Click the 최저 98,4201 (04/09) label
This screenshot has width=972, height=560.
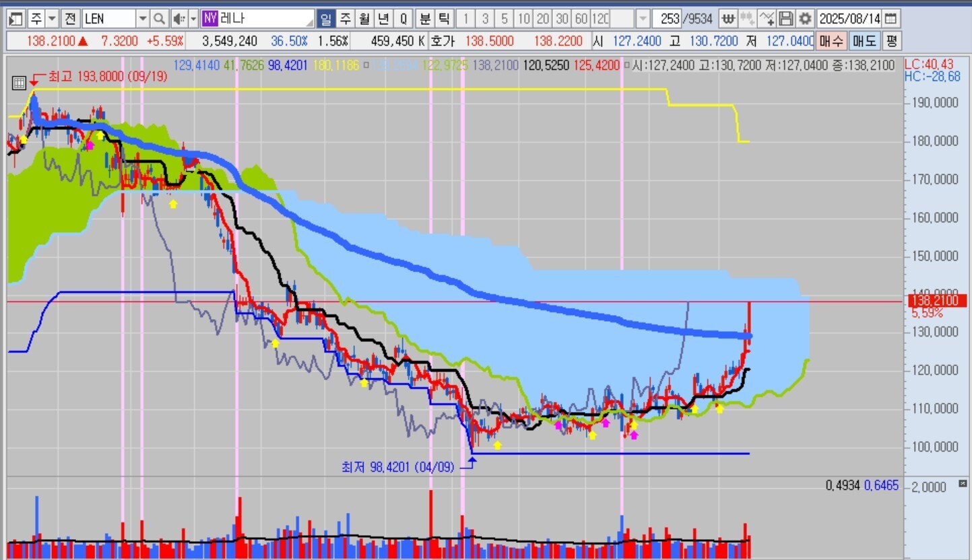398,466
